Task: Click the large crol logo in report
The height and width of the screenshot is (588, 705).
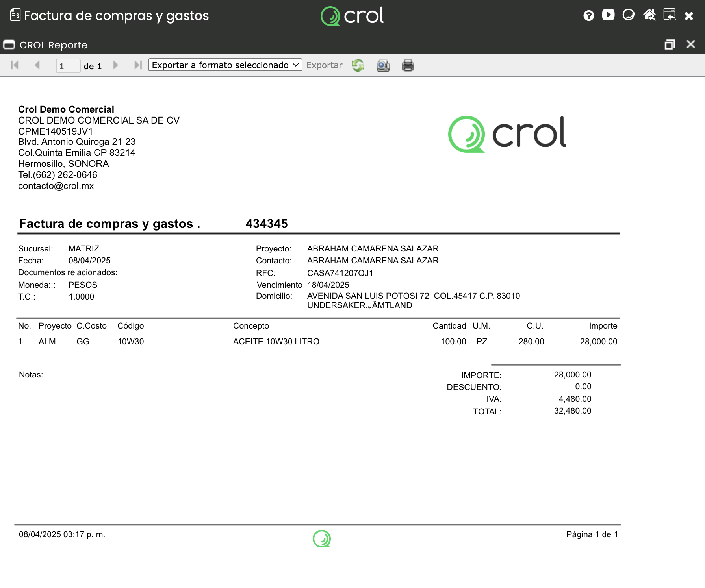Action: point(507,134)
